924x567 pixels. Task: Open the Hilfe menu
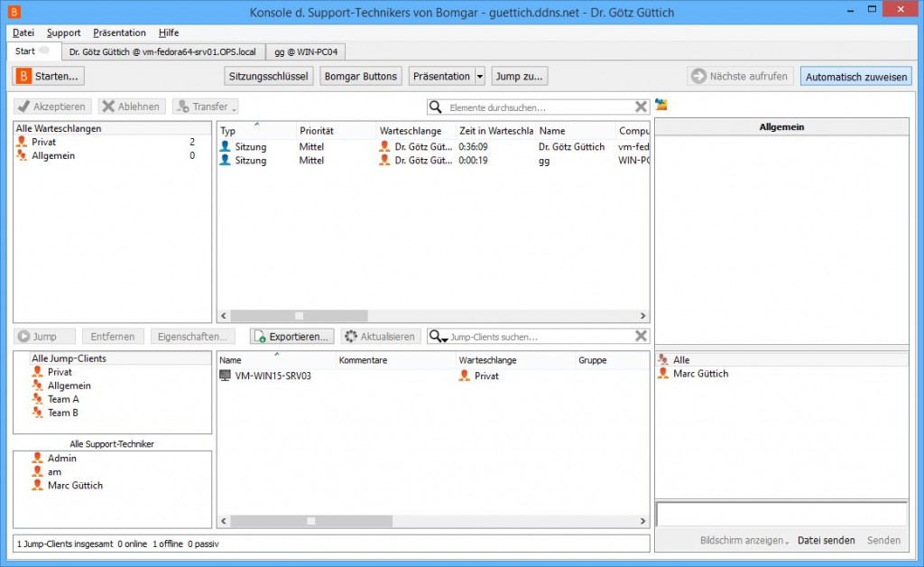168,33
